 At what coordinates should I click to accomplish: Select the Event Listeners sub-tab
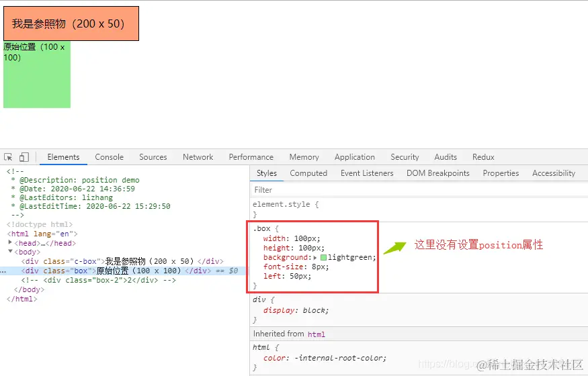pos(367,173)
